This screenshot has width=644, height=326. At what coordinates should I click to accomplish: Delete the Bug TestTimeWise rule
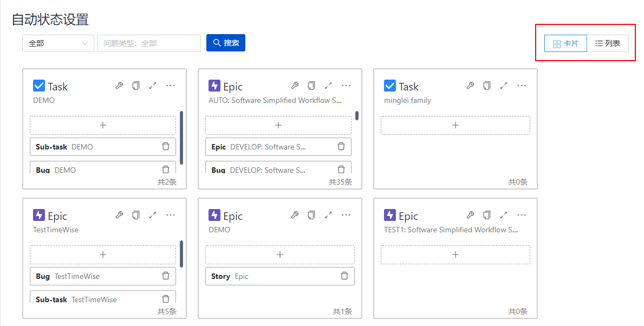pos(166,276)
